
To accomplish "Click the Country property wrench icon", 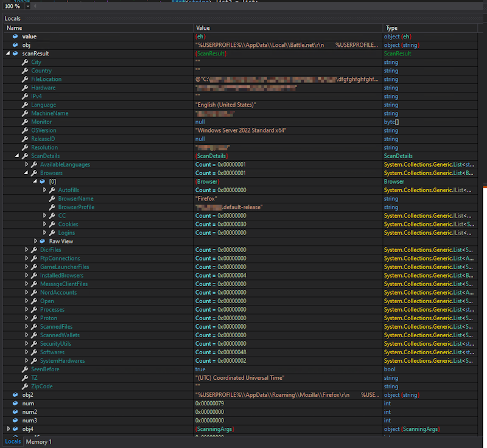I will 25,71.
